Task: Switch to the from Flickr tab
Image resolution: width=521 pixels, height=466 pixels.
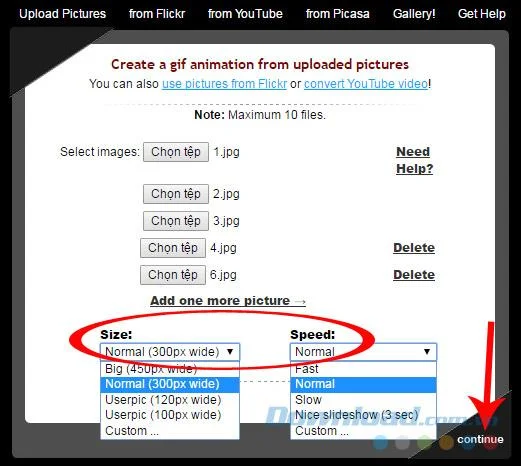Action: 157,14
